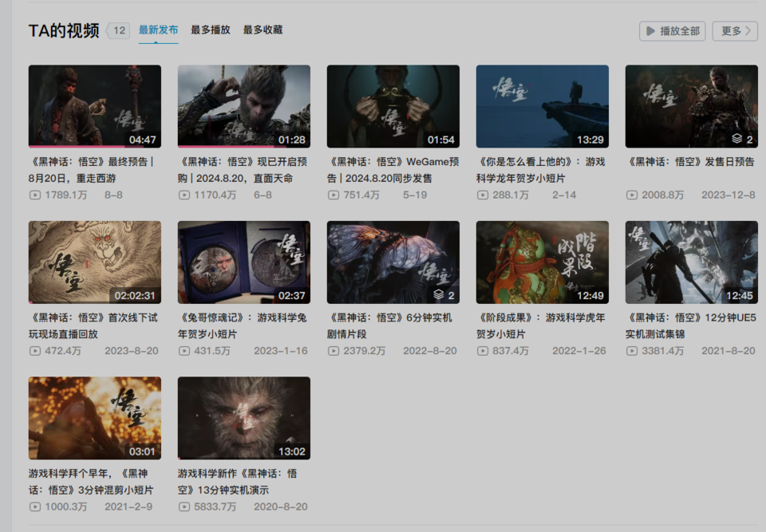766x532 pixels.
Task: Click the upload date 2023-1-16
Action: pos(280,351)
